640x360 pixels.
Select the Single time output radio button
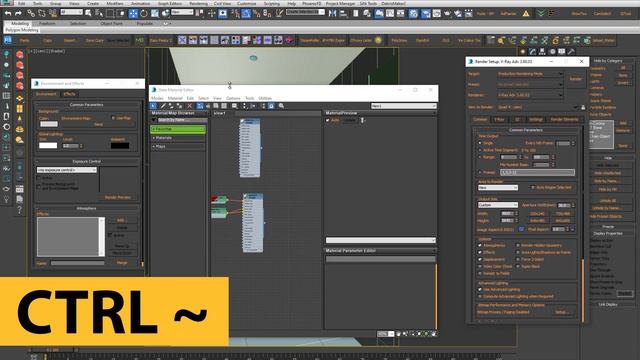[480, 143]
